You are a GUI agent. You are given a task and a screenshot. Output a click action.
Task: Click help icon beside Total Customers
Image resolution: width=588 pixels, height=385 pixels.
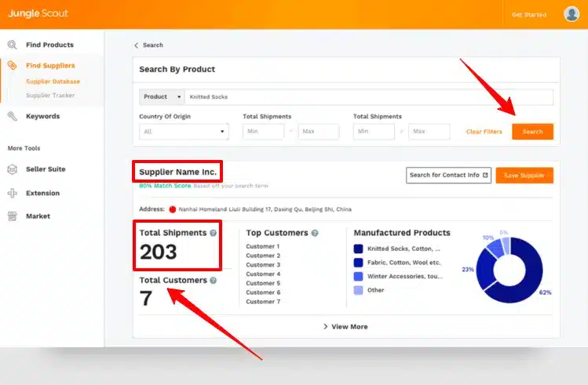click(x=214, y=280)
